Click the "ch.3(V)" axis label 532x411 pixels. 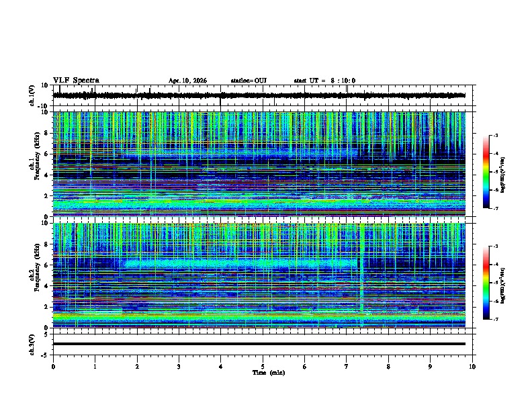pos(32,345)
